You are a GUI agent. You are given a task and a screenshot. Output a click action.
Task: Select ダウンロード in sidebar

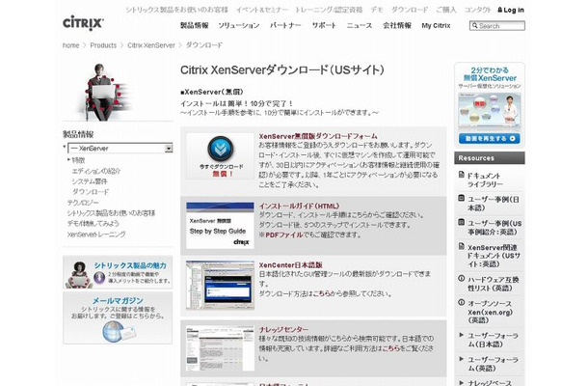coord(91,192)
